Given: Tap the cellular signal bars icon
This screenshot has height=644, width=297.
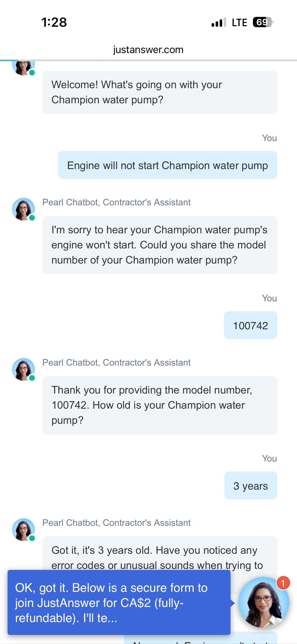Looking at the screenshot, I should (x=219, y=22).
